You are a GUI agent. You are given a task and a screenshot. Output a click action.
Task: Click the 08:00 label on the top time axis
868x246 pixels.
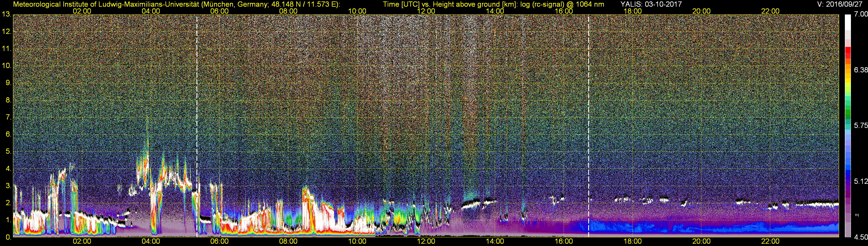(288, 11)
